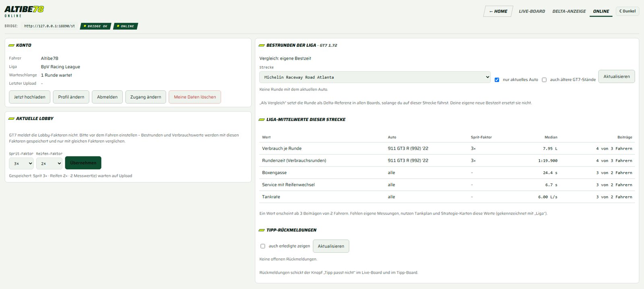Click the Jetzt hochladen button
This screenshot has height=289, width=644.
click(x=30, y=97)
